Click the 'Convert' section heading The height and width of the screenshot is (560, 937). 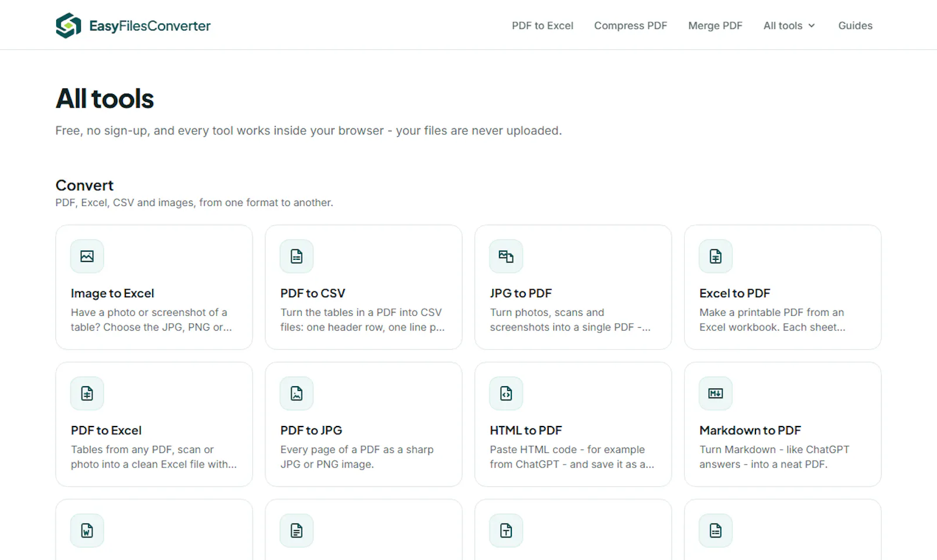tap(84, 185)
